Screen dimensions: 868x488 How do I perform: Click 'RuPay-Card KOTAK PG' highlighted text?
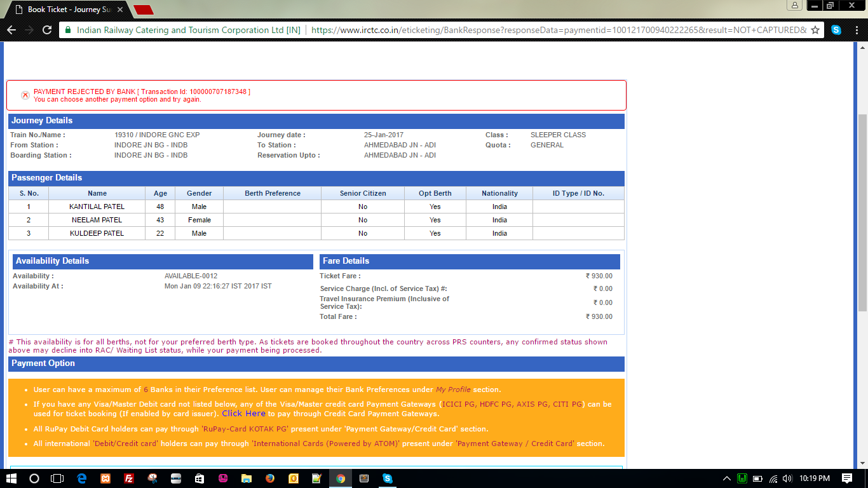(x=245, y=429)
